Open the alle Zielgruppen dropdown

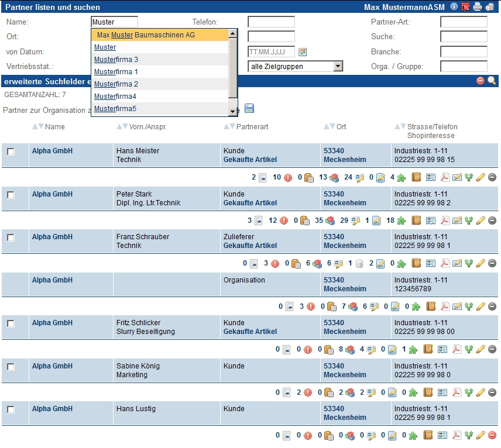pos(338,66)
